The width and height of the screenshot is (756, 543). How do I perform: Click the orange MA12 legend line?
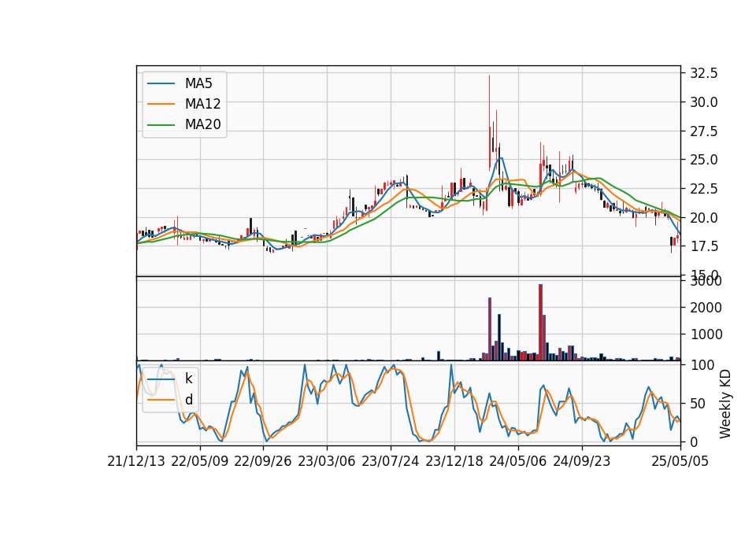[x=161, y=104]
